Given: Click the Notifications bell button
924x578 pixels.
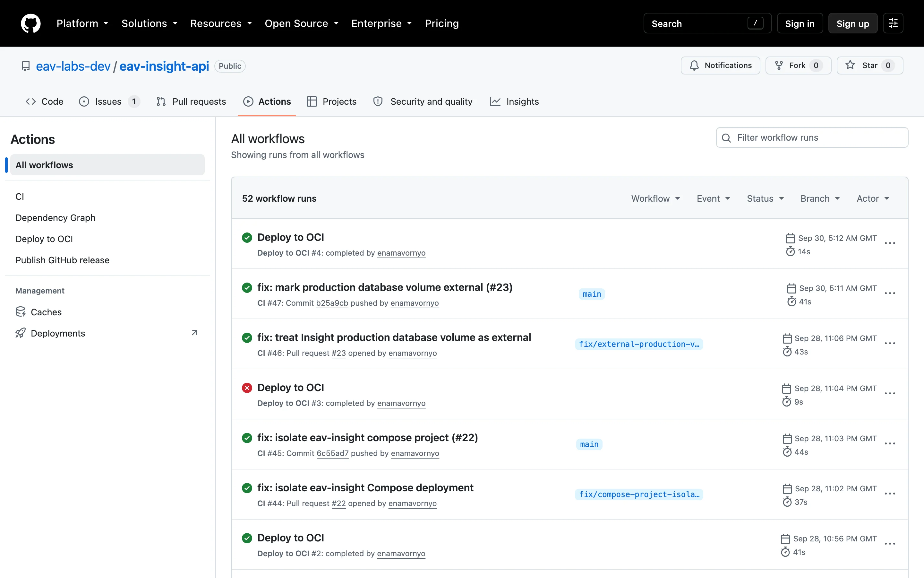Looking at the screenshot, I should (721, 66).
